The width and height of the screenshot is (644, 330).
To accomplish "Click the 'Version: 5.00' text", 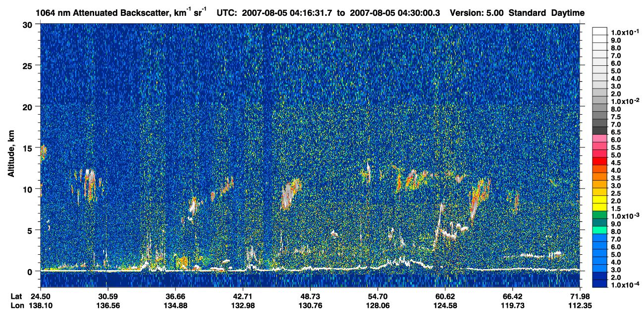I will click(476, 13).
